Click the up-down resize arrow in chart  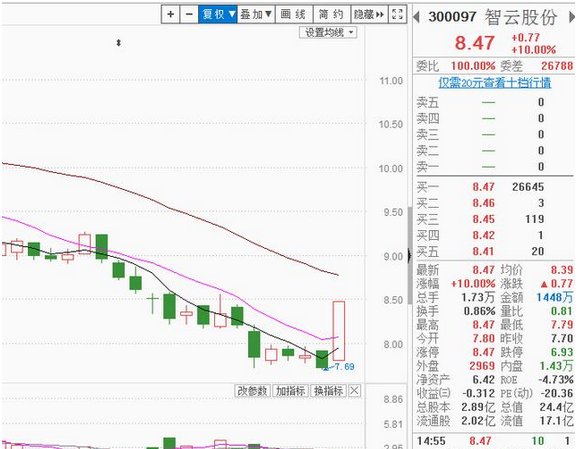[119, 43]
